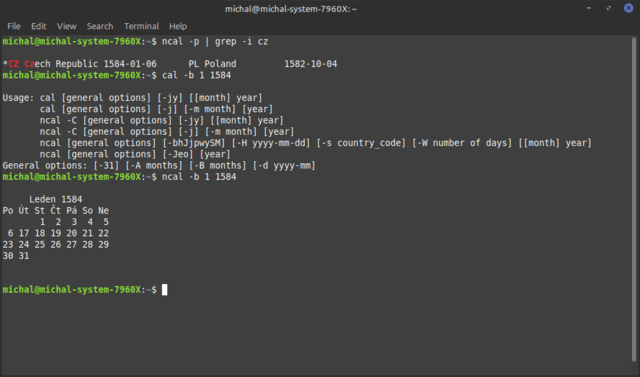Click the 'Leden 1584' calendar heading
Viewport: 640px width, 377px height.
(56, 200)
